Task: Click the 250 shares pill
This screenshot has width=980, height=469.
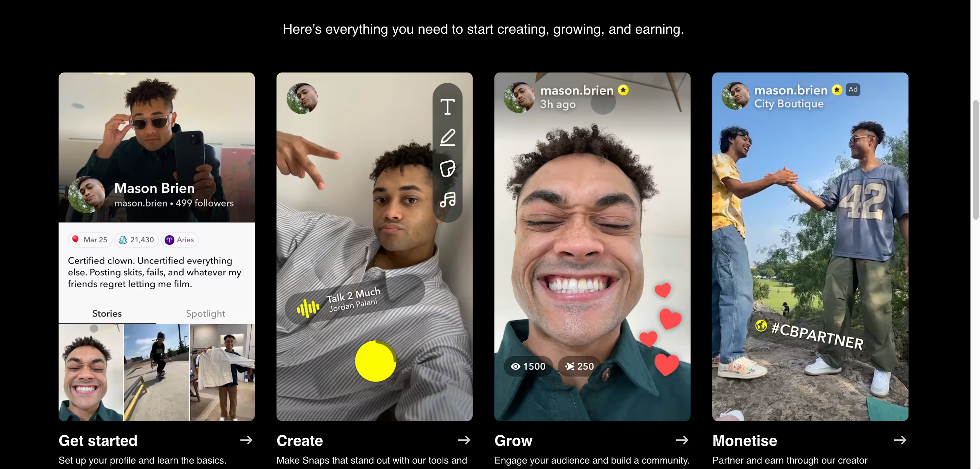Action: (580, 366)
